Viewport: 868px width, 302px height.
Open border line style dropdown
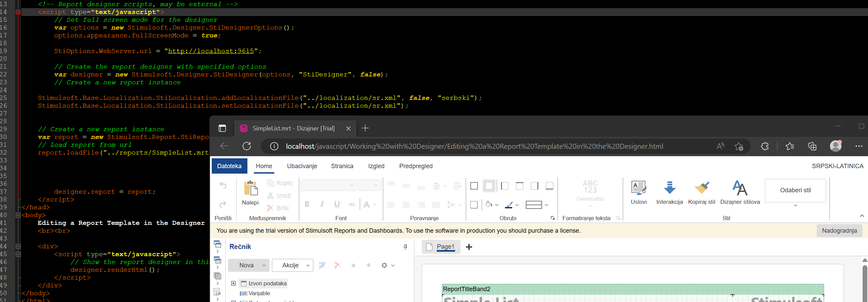[x=537, y=205]
